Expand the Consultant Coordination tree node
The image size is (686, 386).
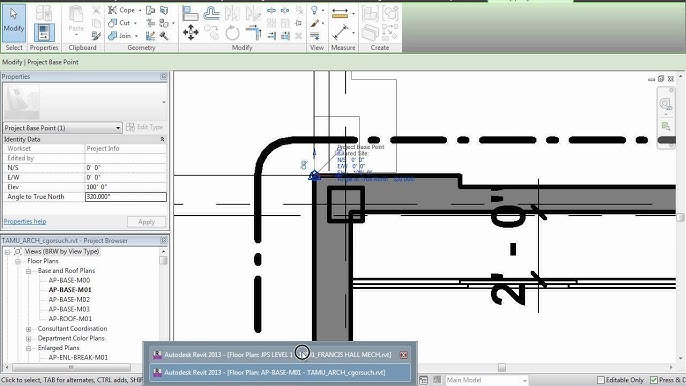click(28, 329)
